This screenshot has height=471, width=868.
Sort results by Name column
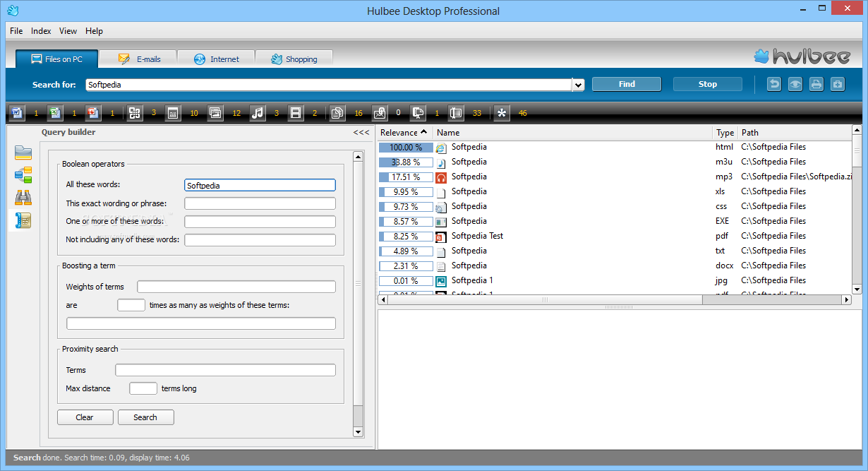click(573, 132)
